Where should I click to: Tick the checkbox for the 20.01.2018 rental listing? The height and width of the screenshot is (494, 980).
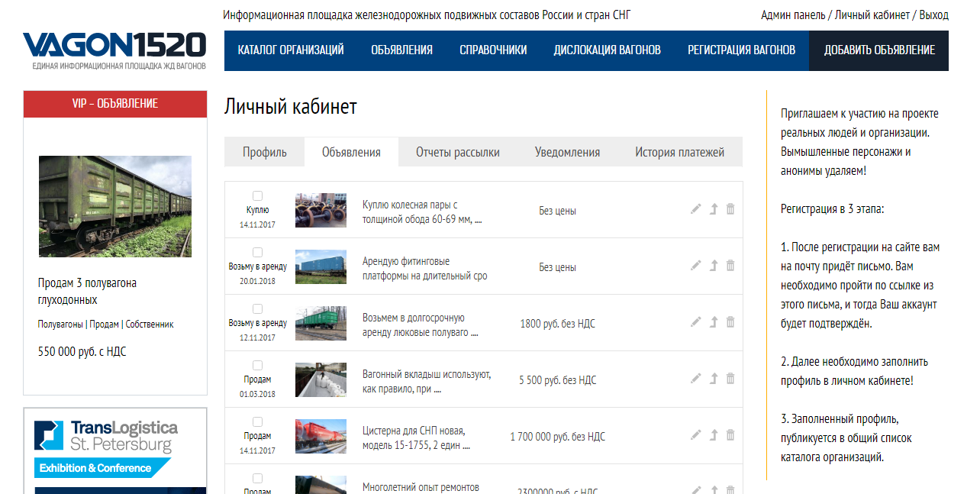(x=257, y=252)
